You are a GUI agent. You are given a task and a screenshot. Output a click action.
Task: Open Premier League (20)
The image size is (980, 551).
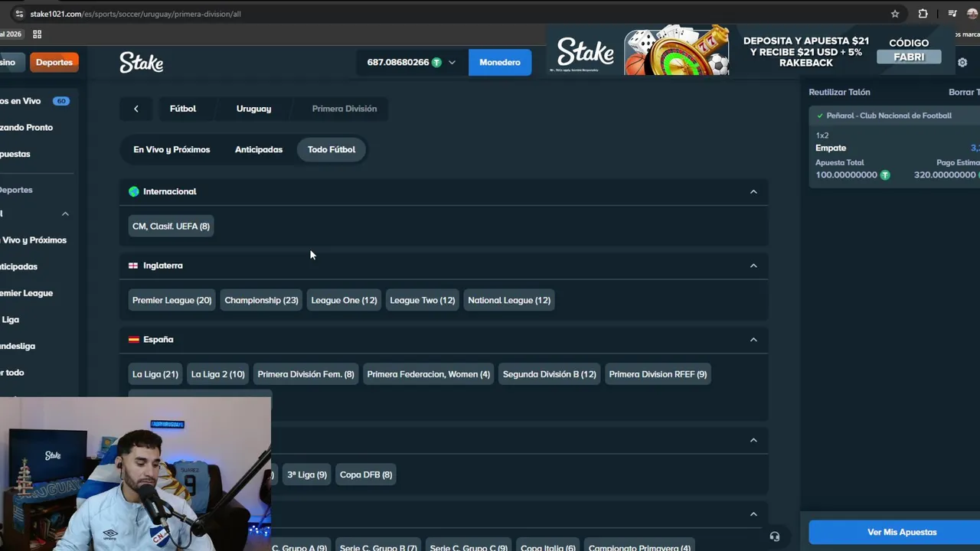coord(171,300)
